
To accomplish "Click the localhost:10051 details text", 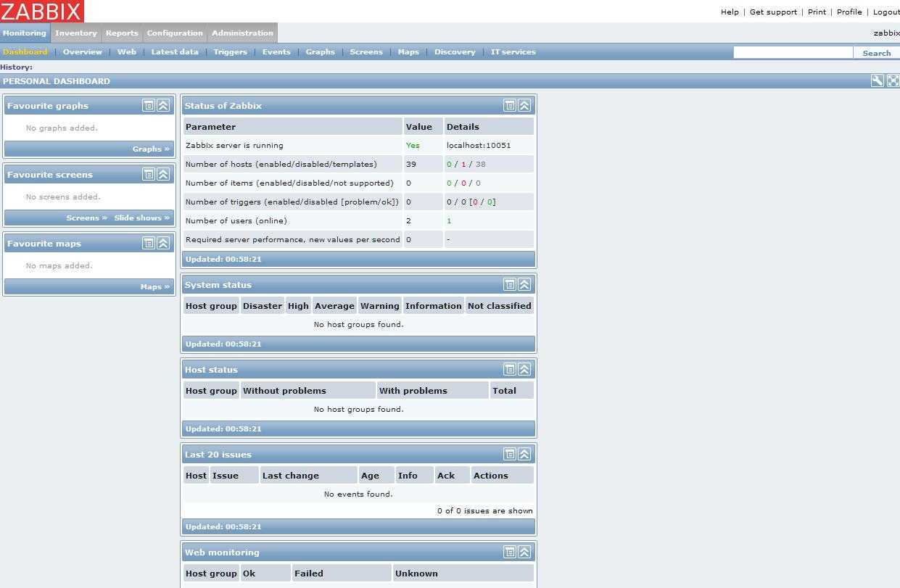I will pyautogui.click(x=479, y=145).
